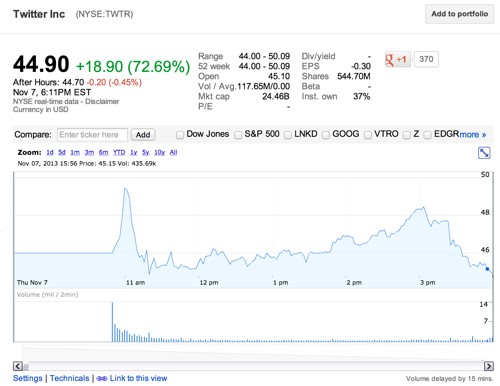The height and width of the screenshot is (386, 500).
Task: Switch zoom to All
Action: point(173,152)
